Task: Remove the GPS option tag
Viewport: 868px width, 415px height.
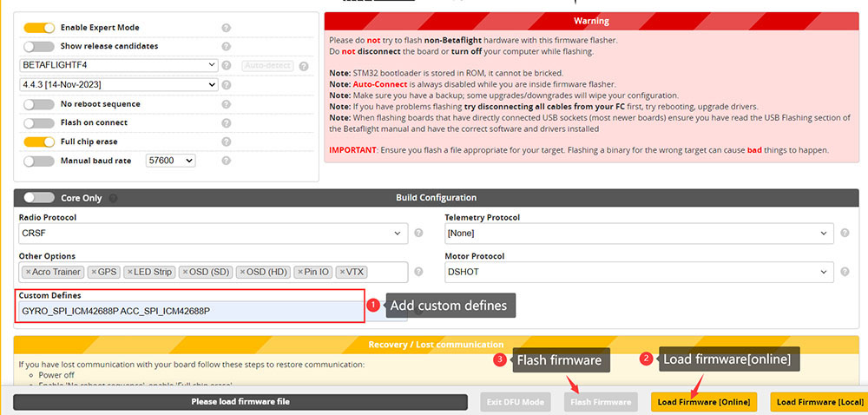Action: [x=95, y=273]
